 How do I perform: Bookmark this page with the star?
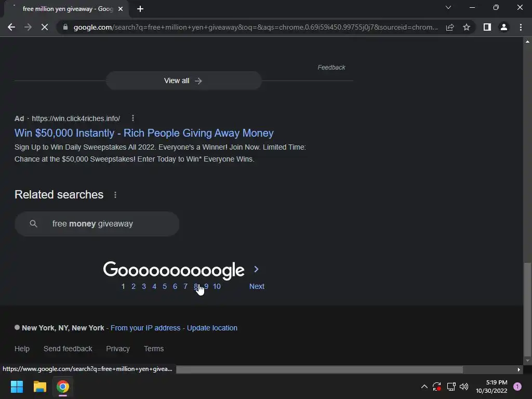tap(467, 27)
